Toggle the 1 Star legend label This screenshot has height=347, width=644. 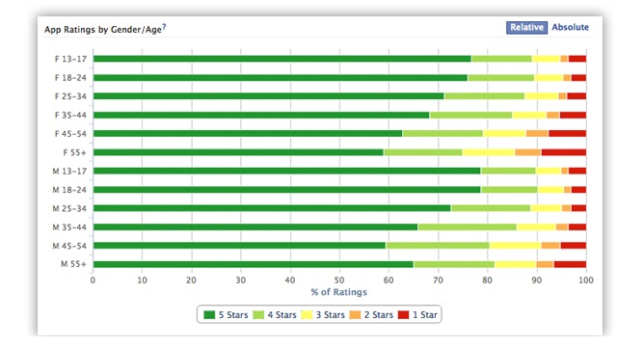(425, 315)
